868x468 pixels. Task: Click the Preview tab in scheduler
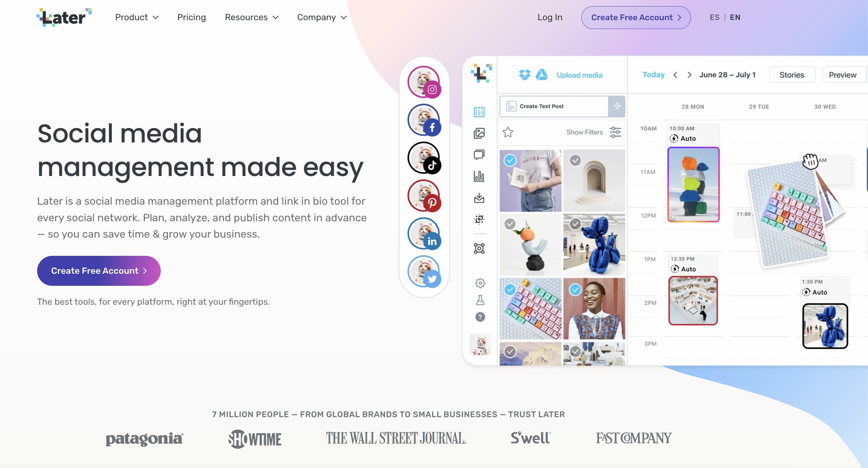point(843,74)
